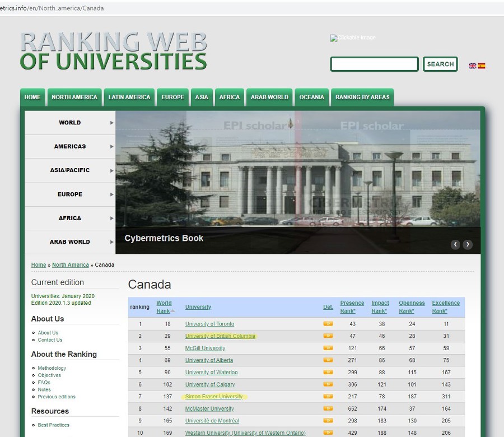Viewport: 504px width, 437px height.
Task: Click the Home breadcrumb link
Action: (39, 264)
